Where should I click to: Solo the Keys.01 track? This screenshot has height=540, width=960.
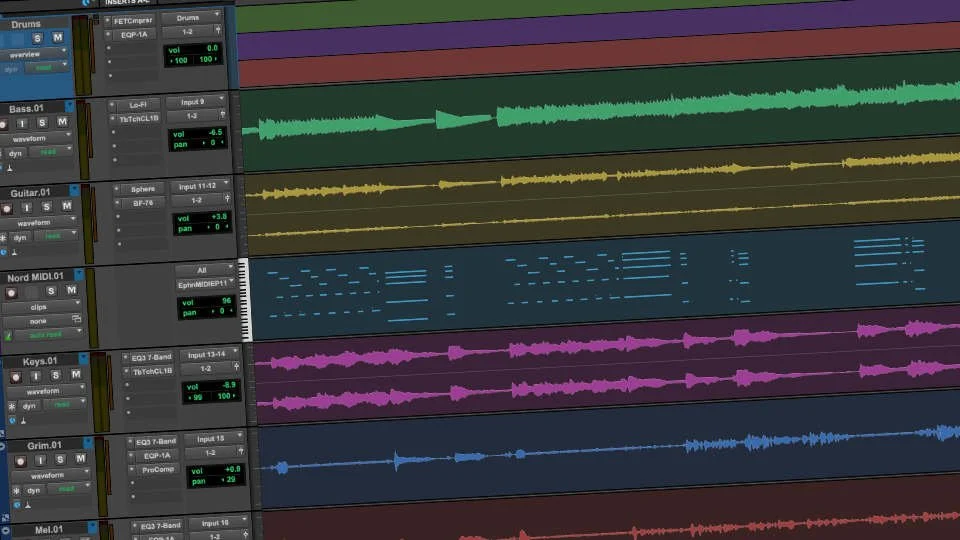pyautogui.click(x=55, y=375)
